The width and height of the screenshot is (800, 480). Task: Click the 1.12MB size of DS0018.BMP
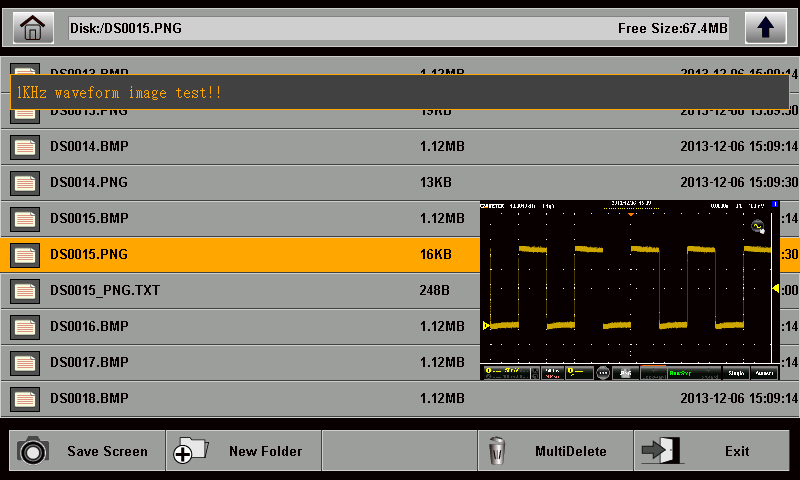coord(442,398)
